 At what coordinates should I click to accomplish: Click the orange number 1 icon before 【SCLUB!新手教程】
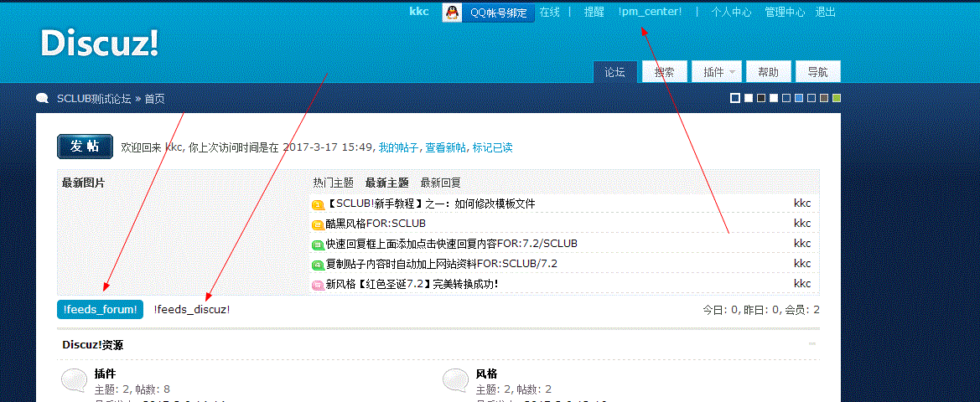tap(318, 204)
